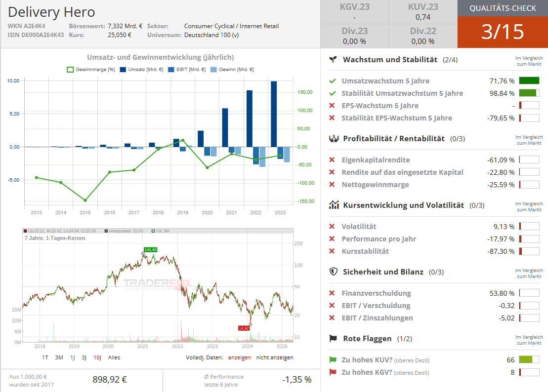Screen dimensions: 548x392
Task: Switch price chart to 3M range
Action: pos(59,357)
